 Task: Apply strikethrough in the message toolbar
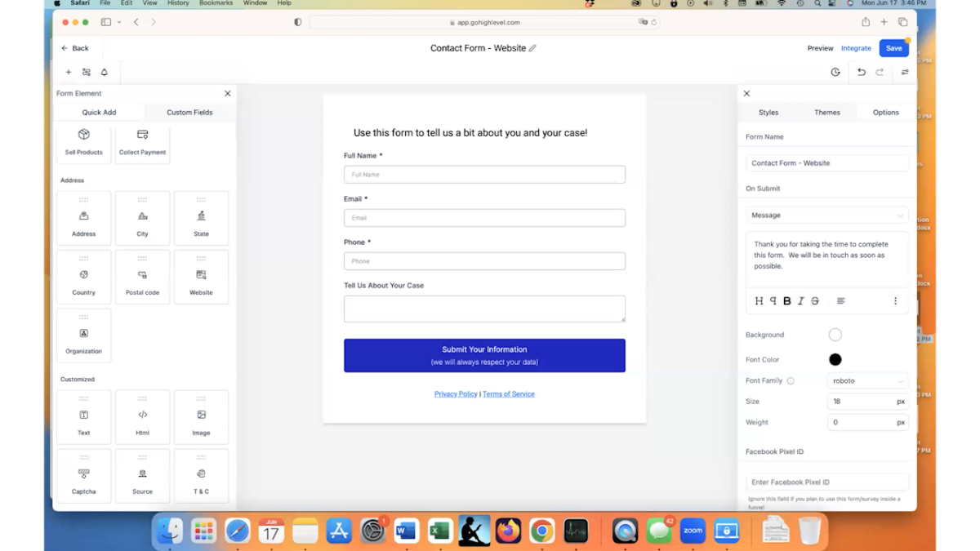coord(813,300)
